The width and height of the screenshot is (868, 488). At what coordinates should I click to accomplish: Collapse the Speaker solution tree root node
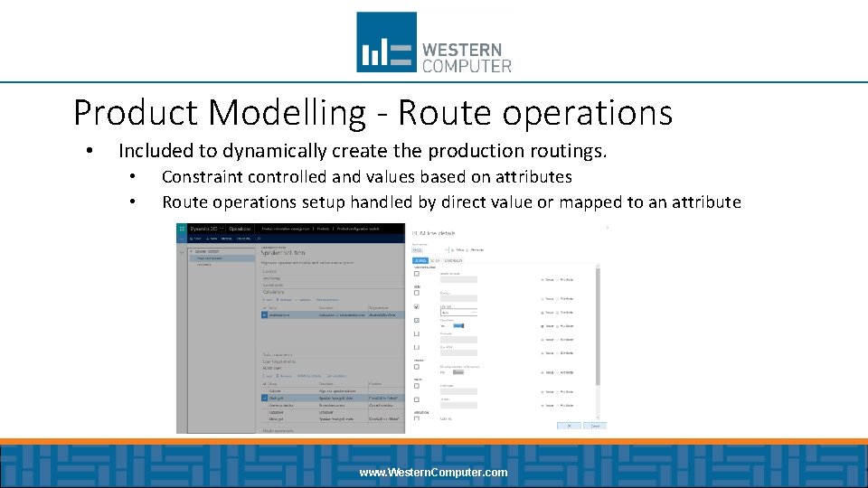[x=192, y=251]
